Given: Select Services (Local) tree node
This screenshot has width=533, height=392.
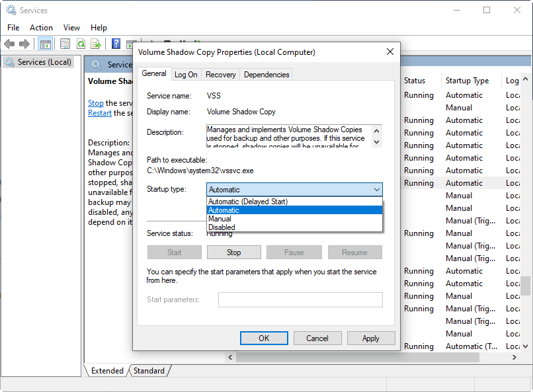Looking at the screenshot, I should [38, 62].
